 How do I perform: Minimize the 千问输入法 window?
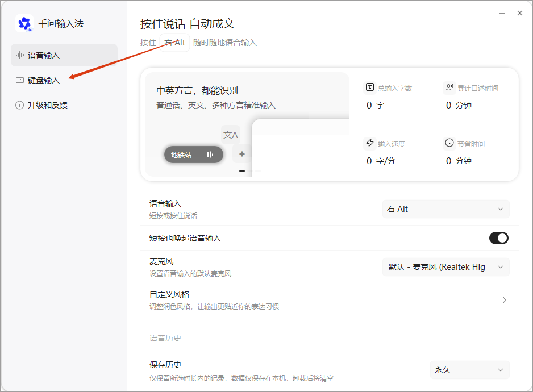(502, 13)
